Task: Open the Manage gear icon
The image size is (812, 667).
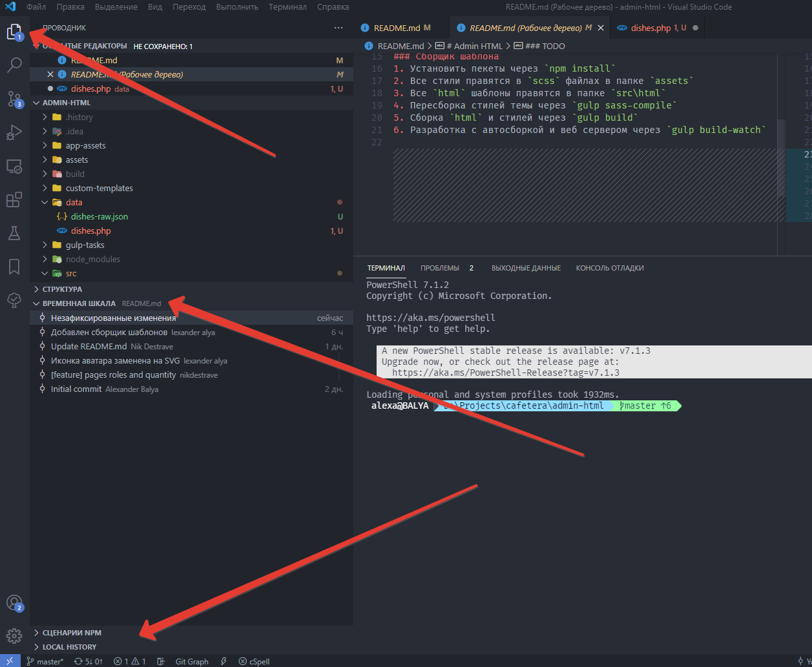Action: point(14,636)
